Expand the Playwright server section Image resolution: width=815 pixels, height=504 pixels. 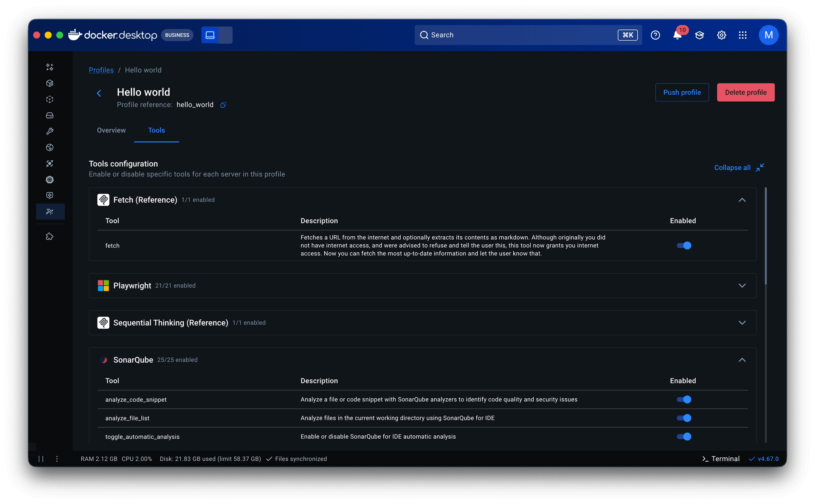point(742,286)
